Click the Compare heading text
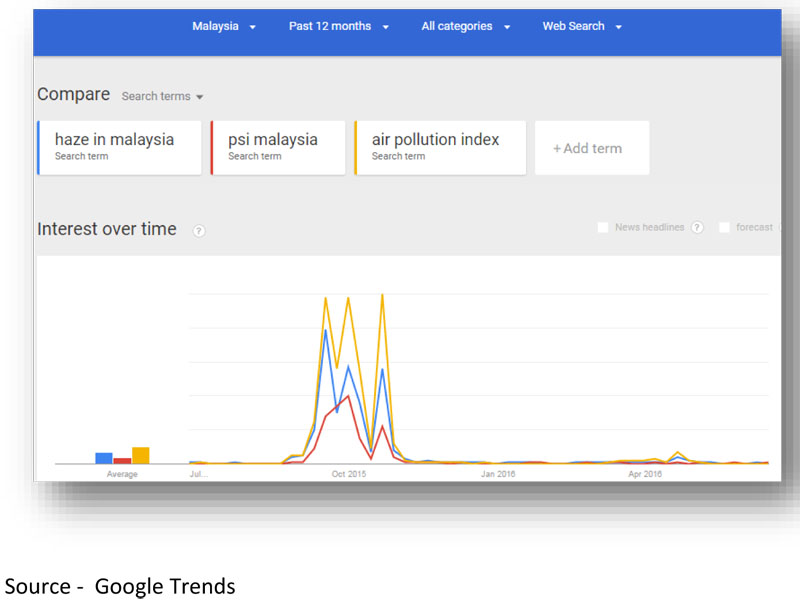 pos(73,94)
